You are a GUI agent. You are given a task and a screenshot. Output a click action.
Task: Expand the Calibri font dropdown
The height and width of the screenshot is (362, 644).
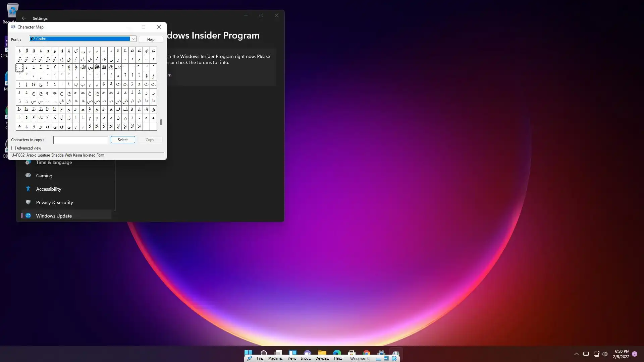[x=133, y=39]
